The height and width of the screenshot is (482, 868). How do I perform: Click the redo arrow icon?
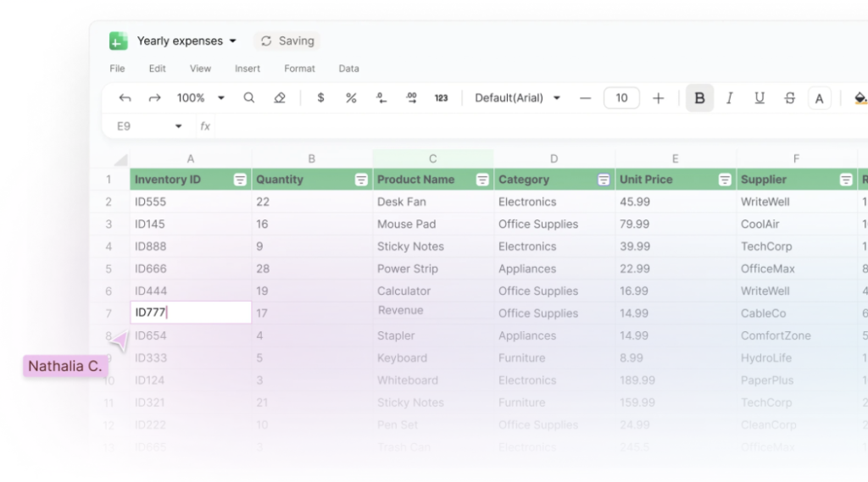tap(154, 98)
